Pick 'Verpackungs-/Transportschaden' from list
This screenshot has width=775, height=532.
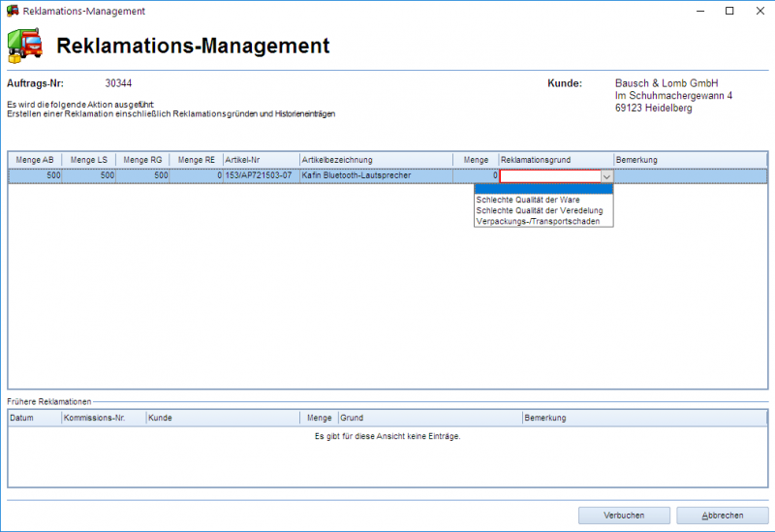pyautogui.click(x=538, y=221)
